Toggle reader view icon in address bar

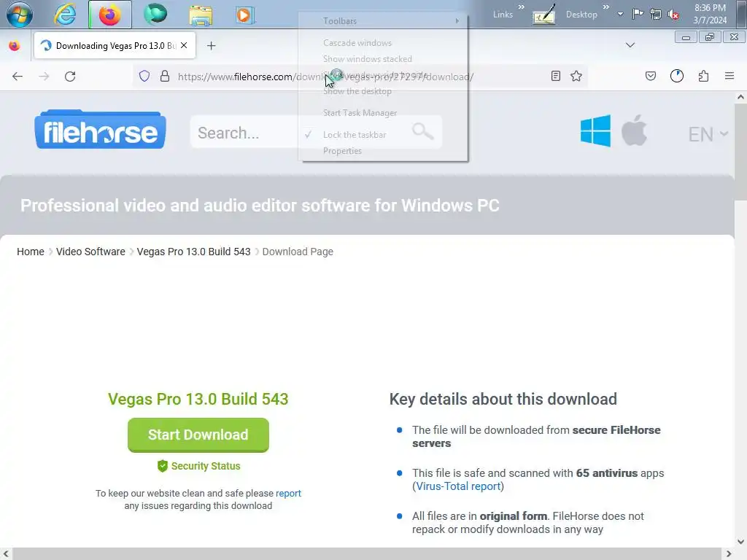(x=555, y=76)
